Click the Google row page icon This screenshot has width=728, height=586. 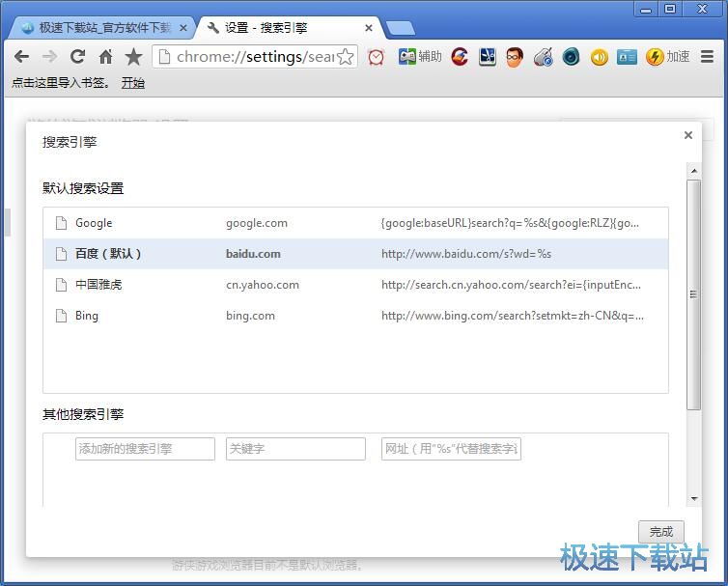tap(61, 223)
